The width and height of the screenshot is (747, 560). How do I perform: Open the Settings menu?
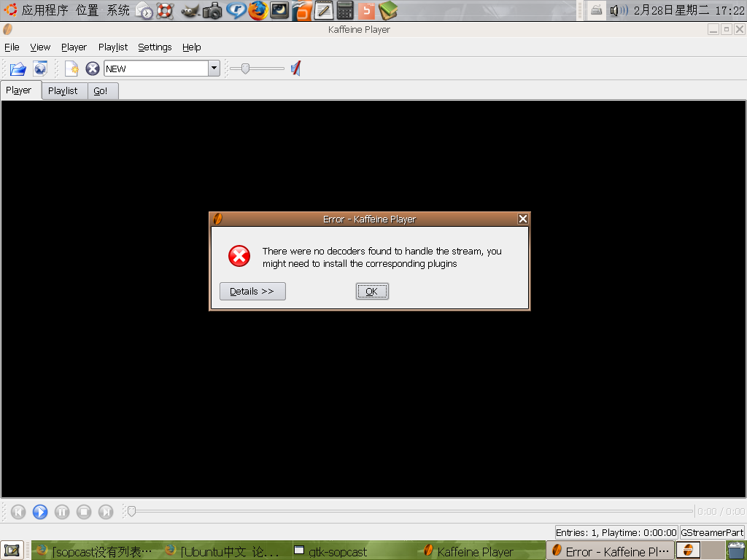155,47
